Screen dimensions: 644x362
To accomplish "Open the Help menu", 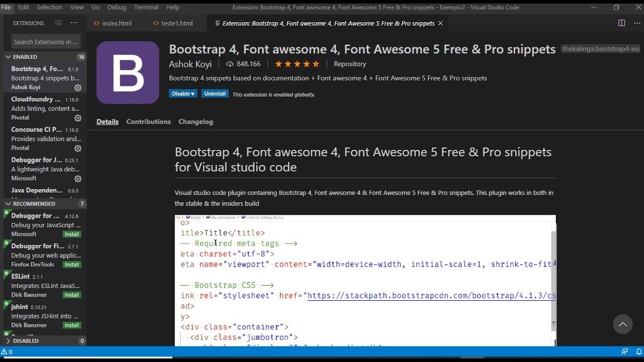I will coord(173,7).
